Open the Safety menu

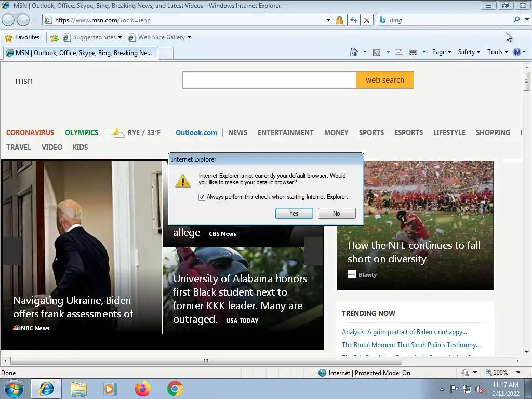click(469, 52)
